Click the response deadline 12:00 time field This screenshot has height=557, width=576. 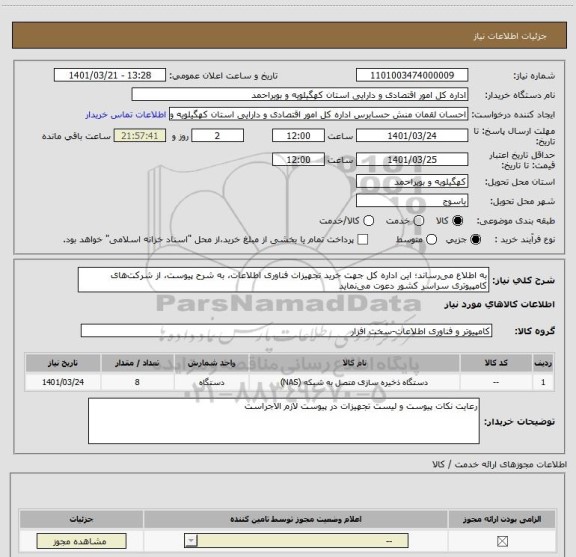click(298, 136)
